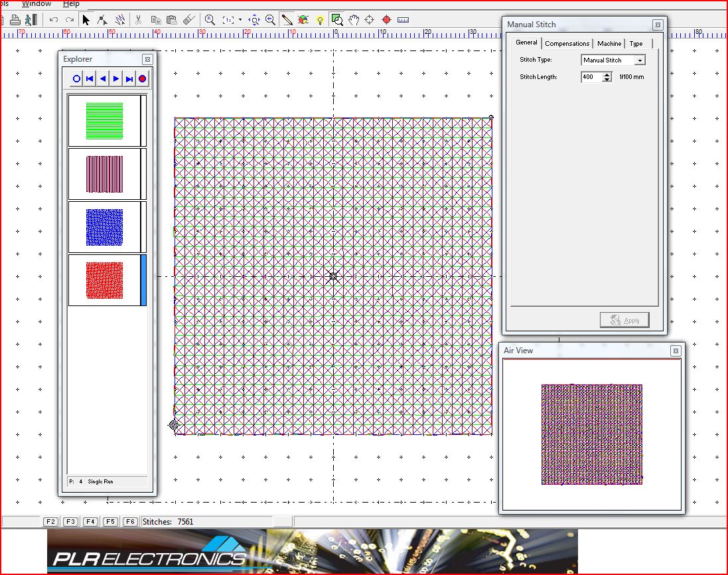Click the F4 button in status bar

coord(90,522)
